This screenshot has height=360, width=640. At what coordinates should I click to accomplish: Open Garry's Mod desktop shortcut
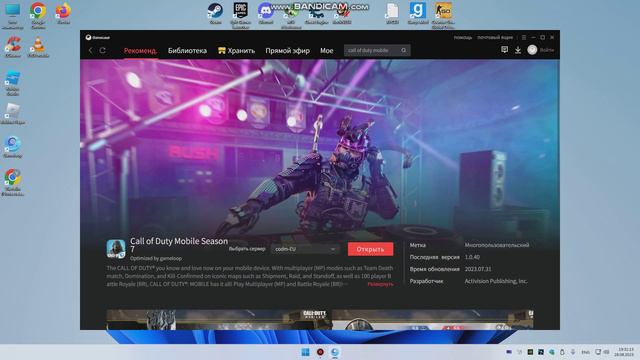418,13
